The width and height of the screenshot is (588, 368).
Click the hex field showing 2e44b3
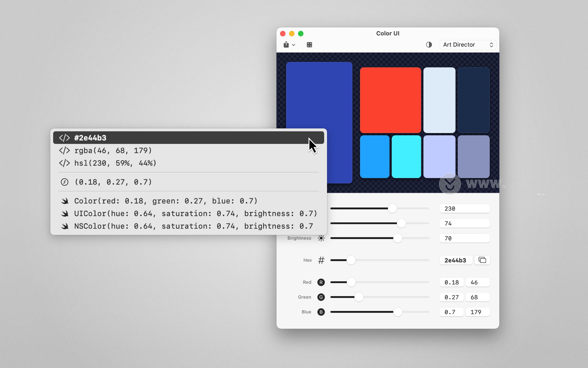[456, 260]
